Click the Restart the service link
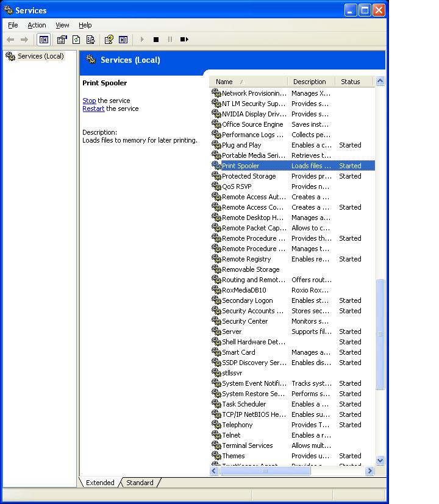The width and height of the screenshot is (439, 504). pos(93,108)
